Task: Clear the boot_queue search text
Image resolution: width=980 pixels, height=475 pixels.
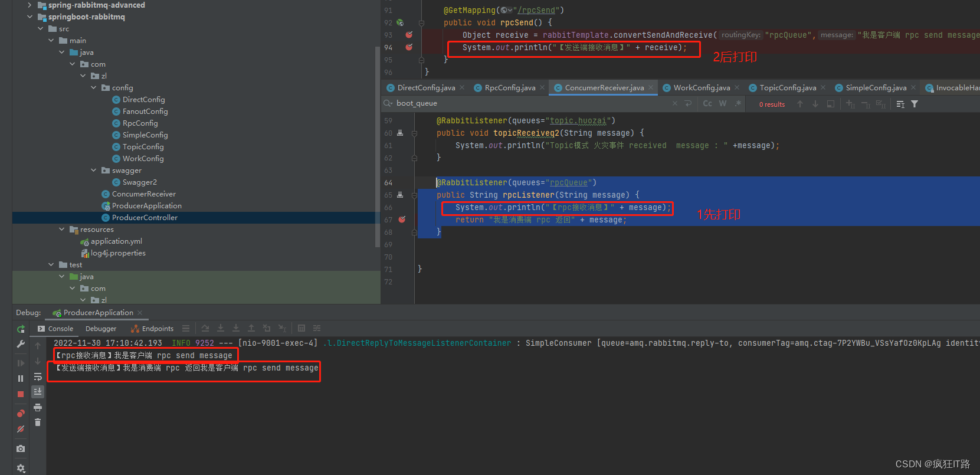Action: [675, 104]
